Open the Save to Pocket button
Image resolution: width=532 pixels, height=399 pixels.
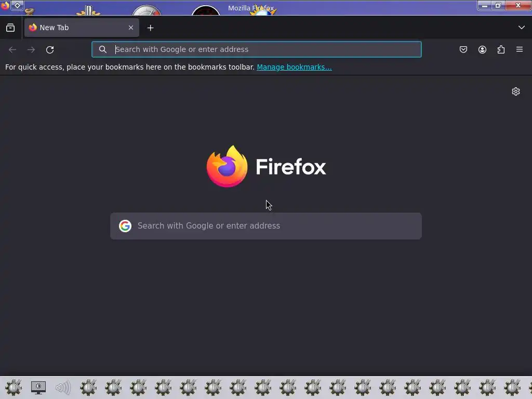(463, 49)
